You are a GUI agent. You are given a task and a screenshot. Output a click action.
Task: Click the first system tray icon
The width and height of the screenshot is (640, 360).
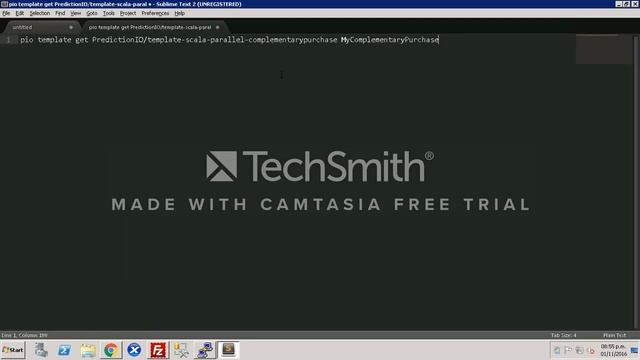(x=557, y=350)
